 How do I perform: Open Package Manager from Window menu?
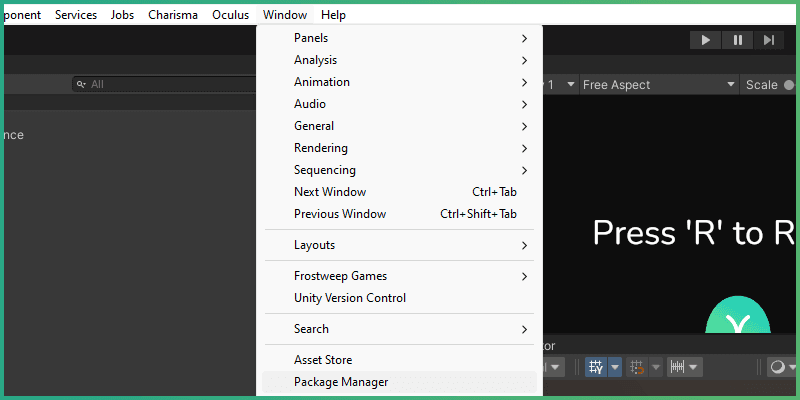pos(341,382)
